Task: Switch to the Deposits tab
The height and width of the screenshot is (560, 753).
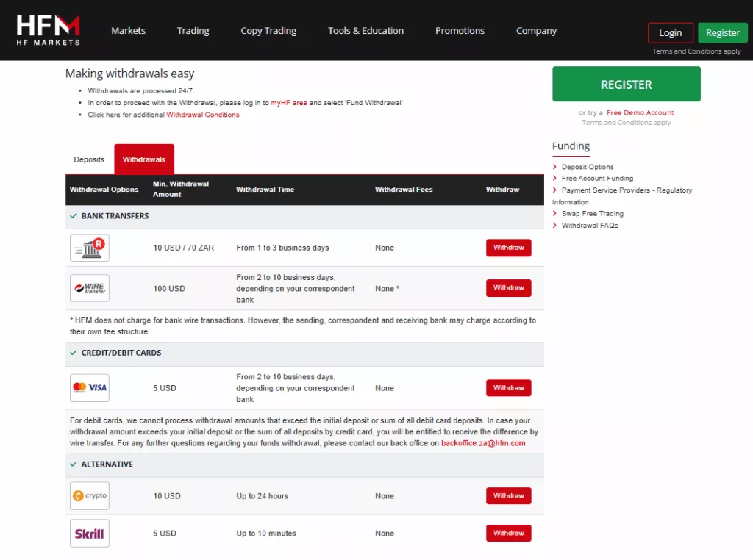Action: 89,159
